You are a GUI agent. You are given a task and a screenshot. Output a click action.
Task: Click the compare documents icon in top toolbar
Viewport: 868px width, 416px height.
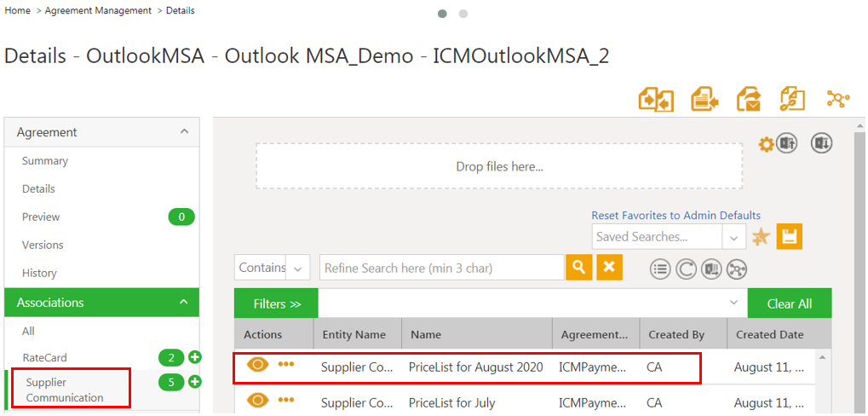(656, 99)
